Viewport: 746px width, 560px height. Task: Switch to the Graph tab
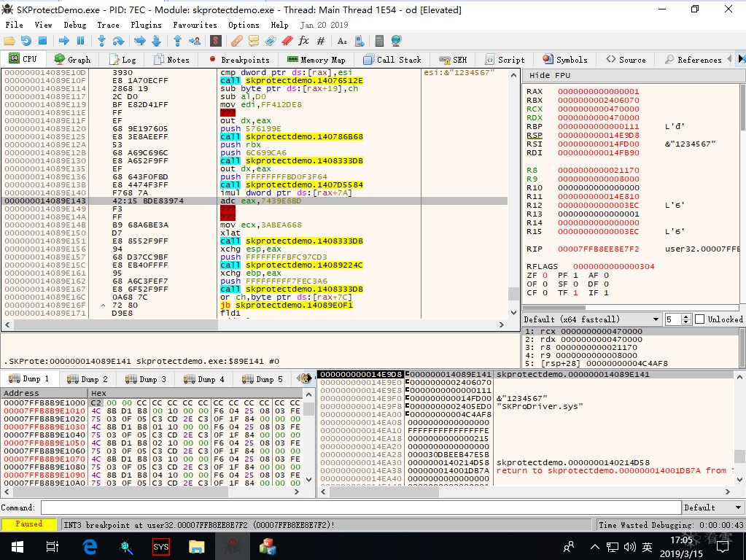click(72, 60)
